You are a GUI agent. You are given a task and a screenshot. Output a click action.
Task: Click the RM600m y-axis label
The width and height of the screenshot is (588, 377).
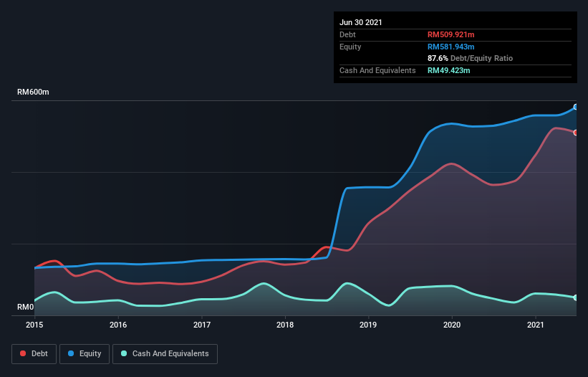33,92
